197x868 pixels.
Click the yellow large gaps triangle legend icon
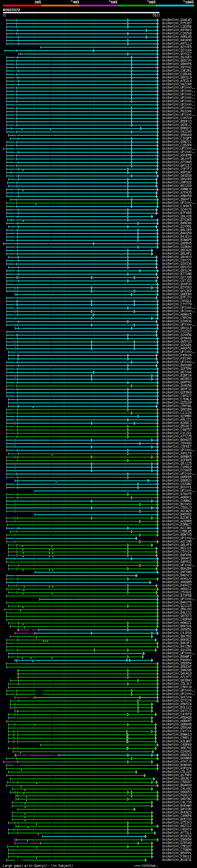pyautogui.click(x=25, y=866)
